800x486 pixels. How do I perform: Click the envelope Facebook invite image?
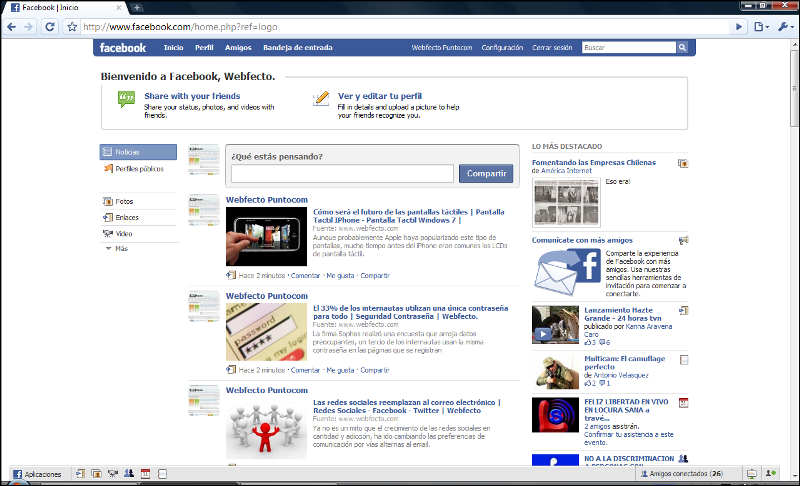pyautogui.click(x=568, y=272)
